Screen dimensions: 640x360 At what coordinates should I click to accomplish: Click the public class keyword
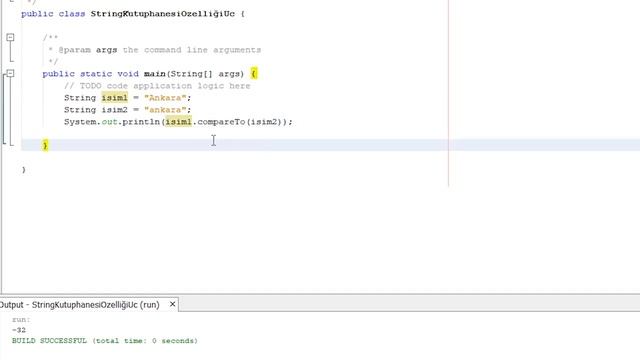coord(53,14)
